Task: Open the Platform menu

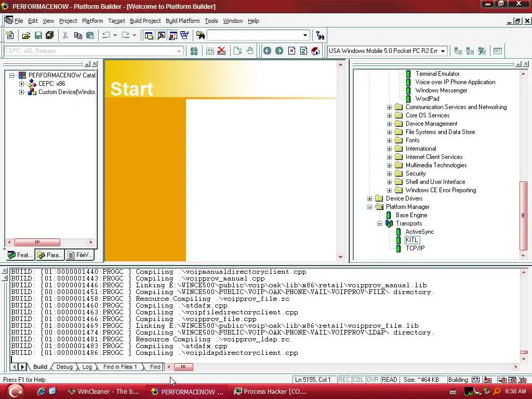Action: pos(92,21)
